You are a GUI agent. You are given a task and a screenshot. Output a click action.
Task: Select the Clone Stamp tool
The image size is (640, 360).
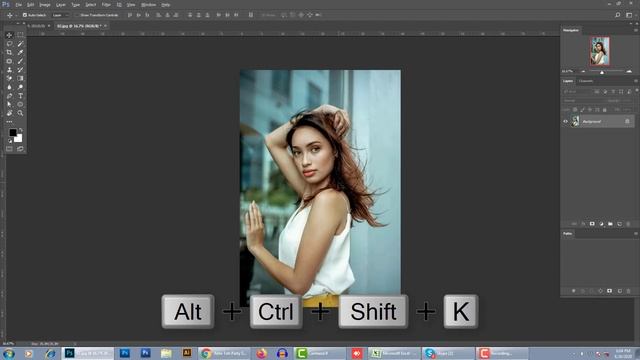coord(9,70)
